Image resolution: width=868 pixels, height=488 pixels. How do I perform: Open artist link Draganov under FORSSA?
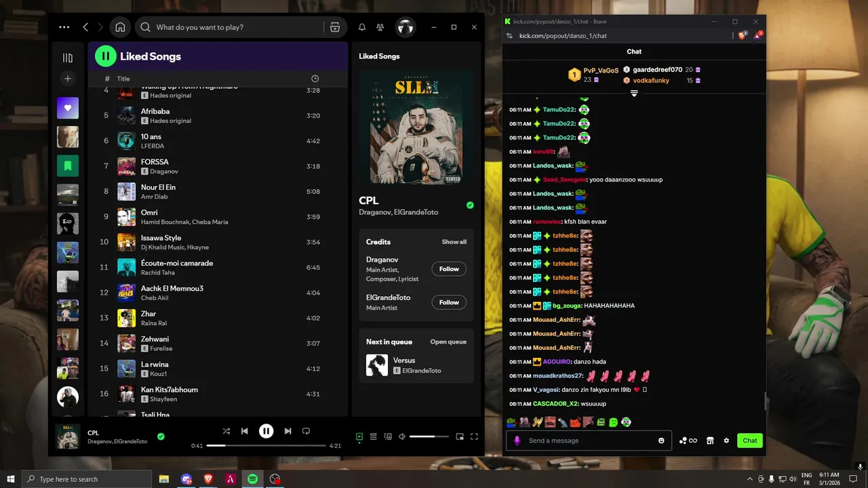click(163, 171)
